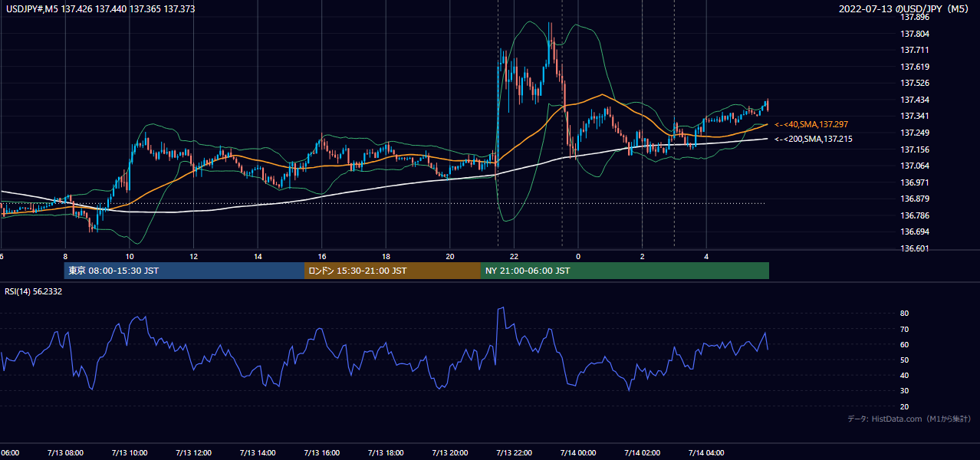Click hour tick 10 under the price chart

[x=130, y=256]
